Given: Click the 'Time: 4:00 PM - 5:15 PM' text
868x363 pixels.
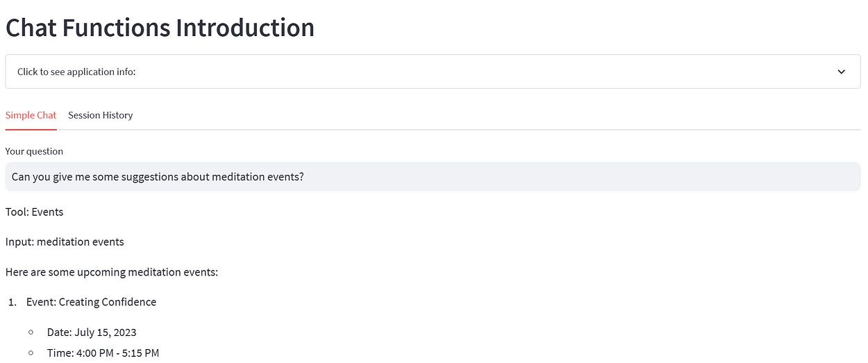Looking at the screenshot, I should tap(103, 353).
